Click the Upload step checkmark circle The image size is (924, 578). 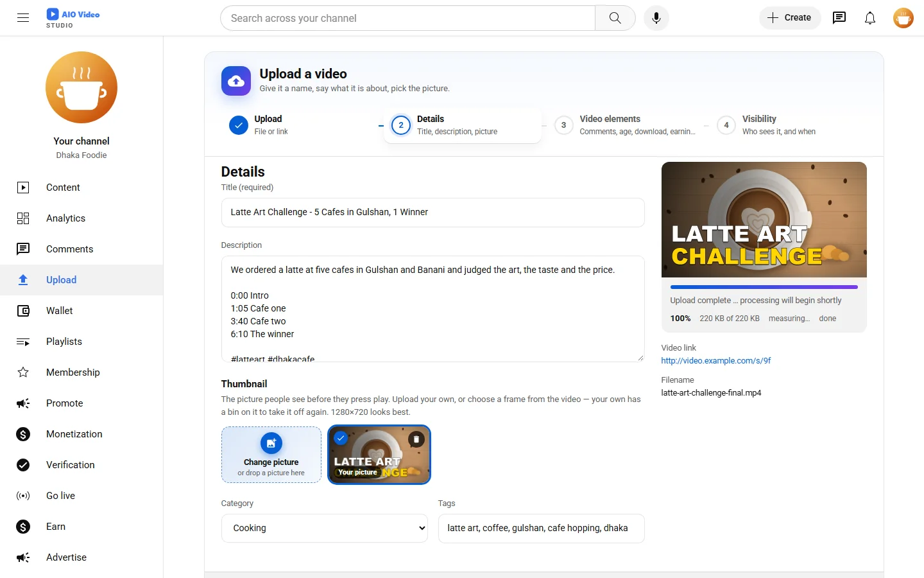point(239,125)
